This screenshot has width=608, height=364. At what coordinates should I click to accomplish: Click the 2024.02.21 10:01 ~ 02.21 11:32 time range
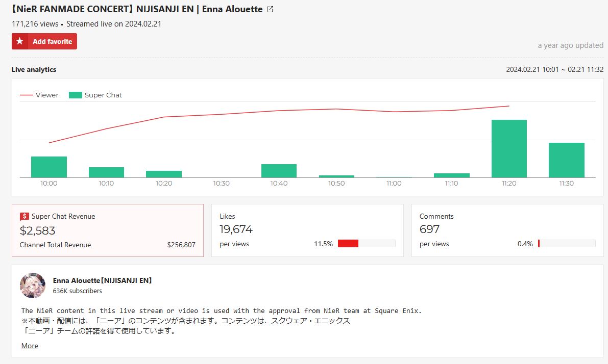pyautogui.click(x=554, y=70)
